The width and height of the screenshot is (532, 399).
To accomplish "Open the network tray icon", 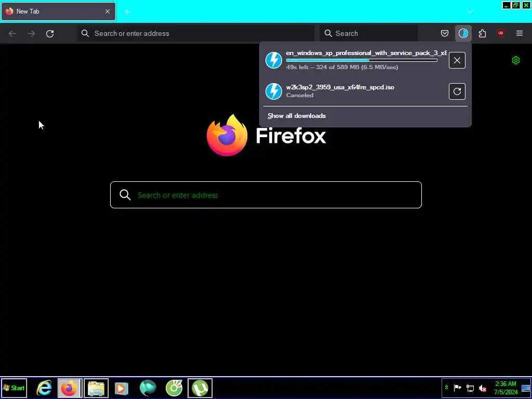I will coord(470,388).
